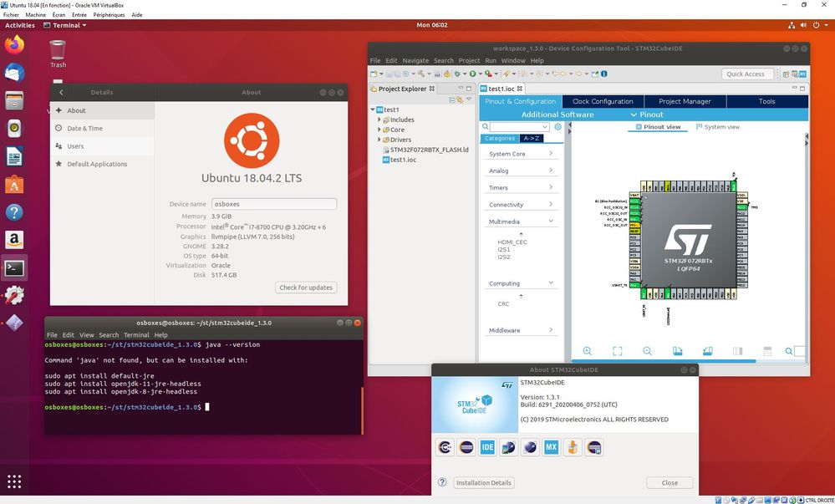
Task: Open the Window menu in STM32CubeIDE
Action: [513, 61]
